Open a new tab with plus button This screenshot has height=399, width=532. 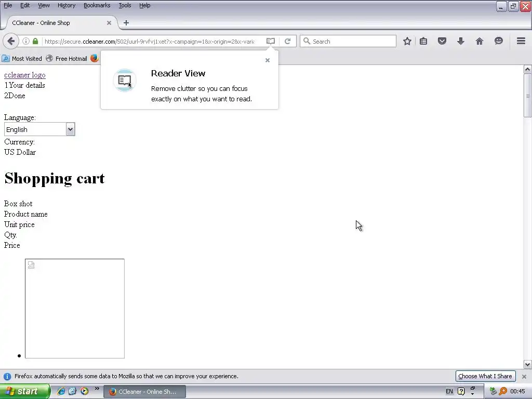tap(126, 23)
